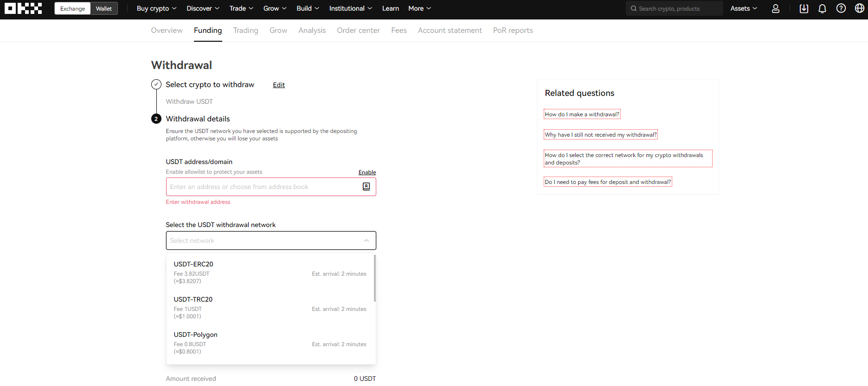Open the Analysis tab

tap(312, 30)
